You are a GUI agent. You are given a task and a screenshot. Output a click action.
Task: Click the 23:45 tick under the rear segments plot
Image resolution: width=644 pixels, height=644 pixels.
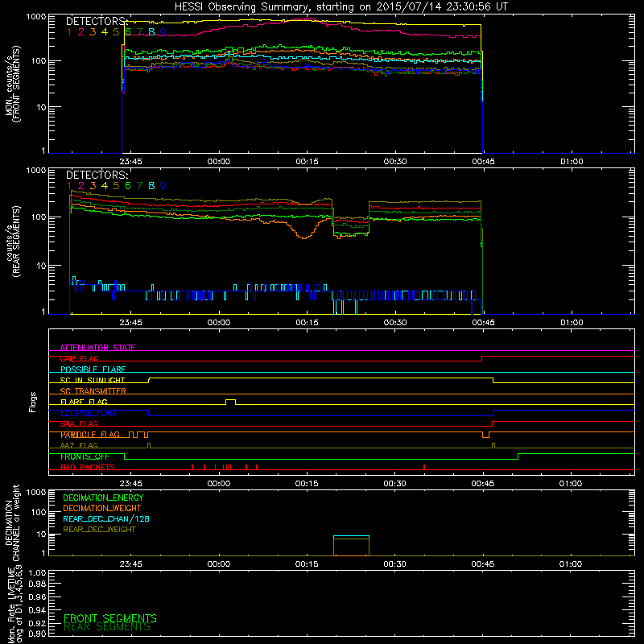point(130,323)
